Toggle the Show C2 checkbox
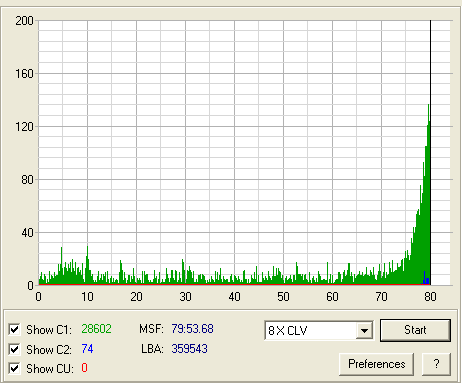The width and height of the screenshot is (462, 384). tap(14, 349)
